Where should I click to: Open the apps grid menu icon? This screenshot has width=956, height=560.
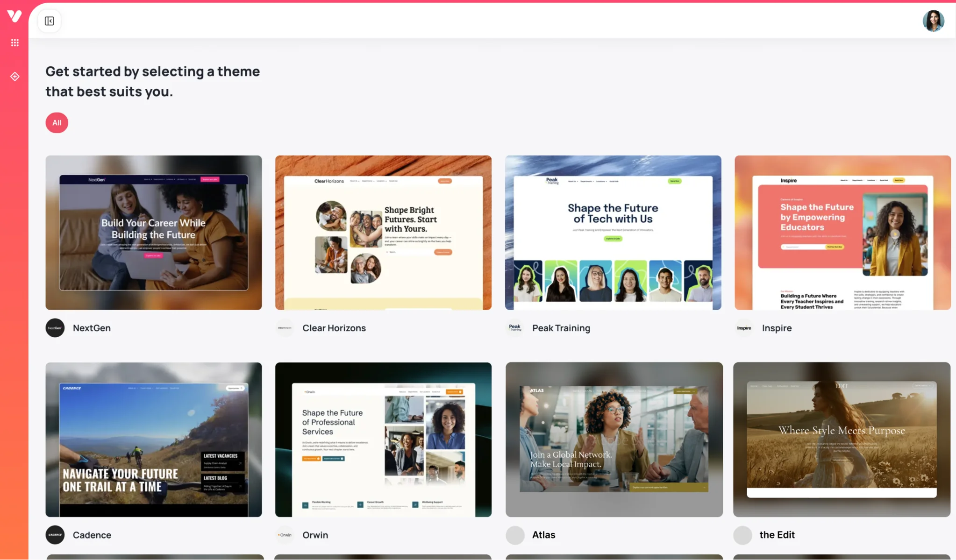pos(15,43)
